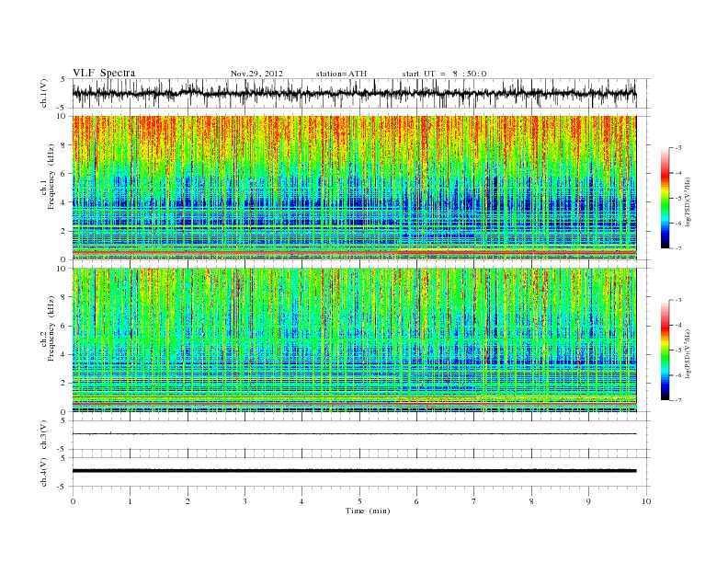
Task: Click the thin ch.3 voltage trace line
Action: [x=354, y=434]
